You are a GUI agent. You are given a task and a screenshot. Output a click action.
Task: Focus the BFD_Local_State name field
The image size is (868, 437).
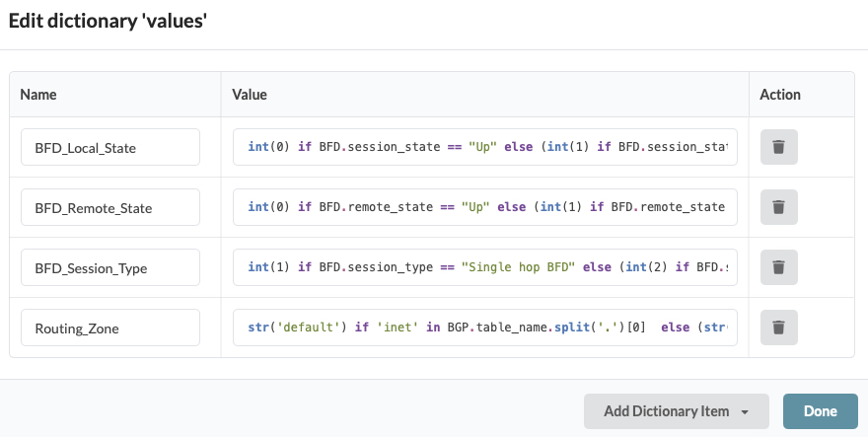(110, 147)
